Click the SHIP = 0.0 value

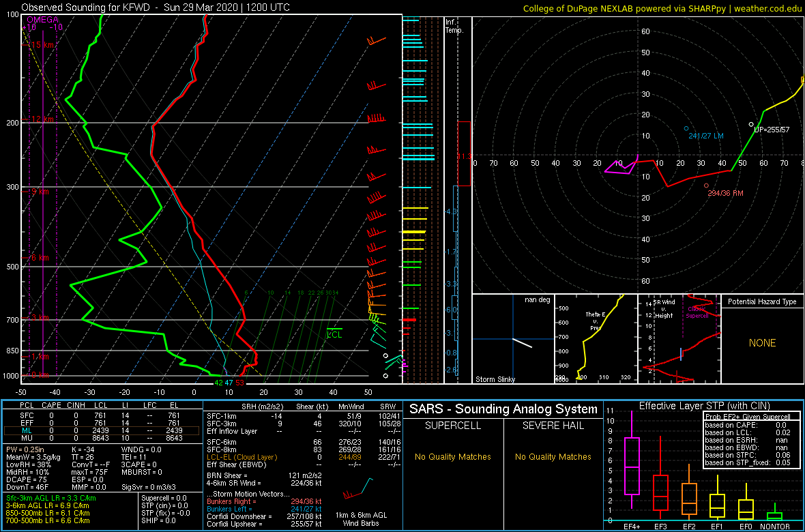158,521
